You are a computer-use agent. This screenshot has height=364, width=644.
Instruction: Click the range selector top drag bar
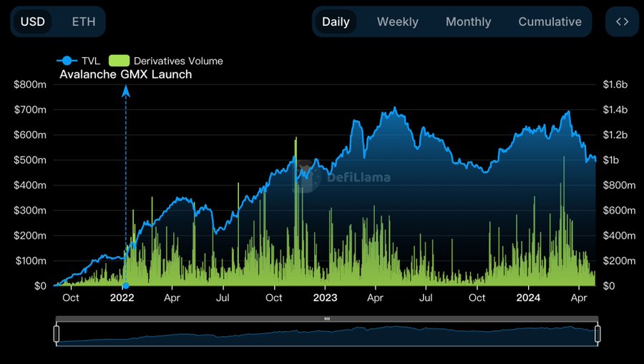click(327, 318)
